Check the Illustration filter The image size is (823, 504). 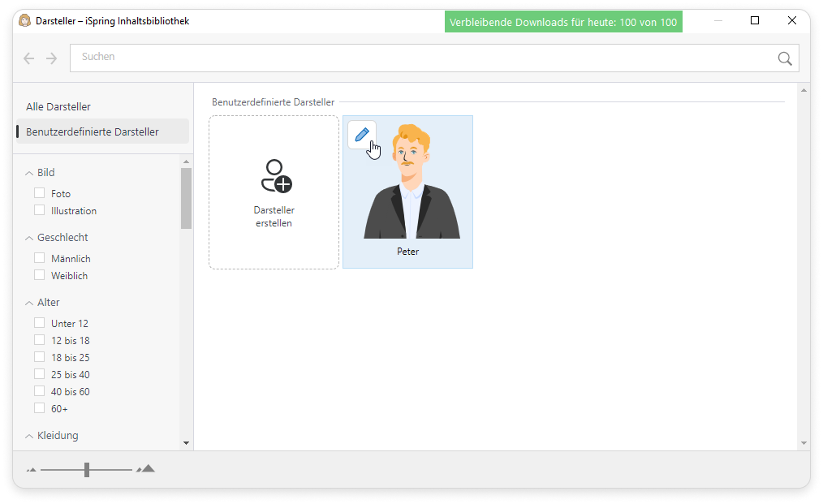tap(40, 210)
